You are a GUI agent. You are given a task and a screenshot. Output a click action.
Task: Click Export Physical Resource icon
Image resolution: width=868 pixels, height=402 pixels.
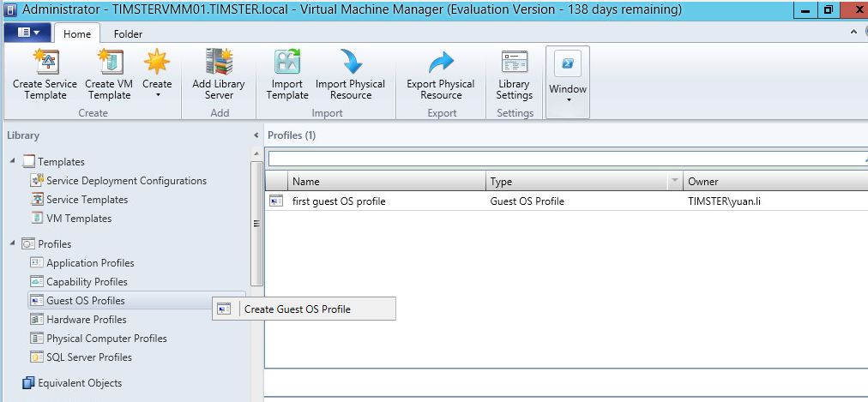point(441,62)
